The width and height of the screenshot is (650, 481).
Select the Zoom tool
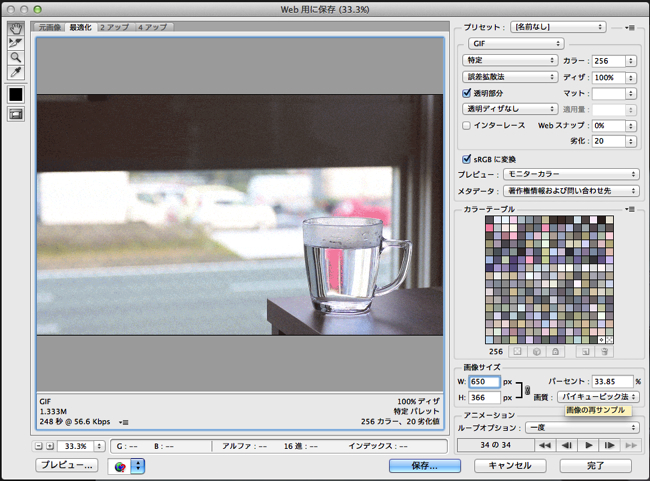click(16, 58)
